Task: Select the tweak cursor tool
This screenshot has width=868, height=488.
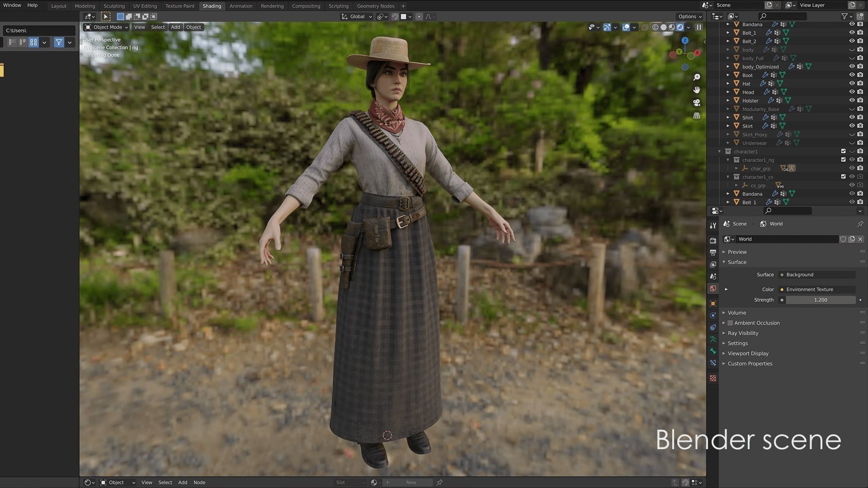Action: click(x=105, y=16)
